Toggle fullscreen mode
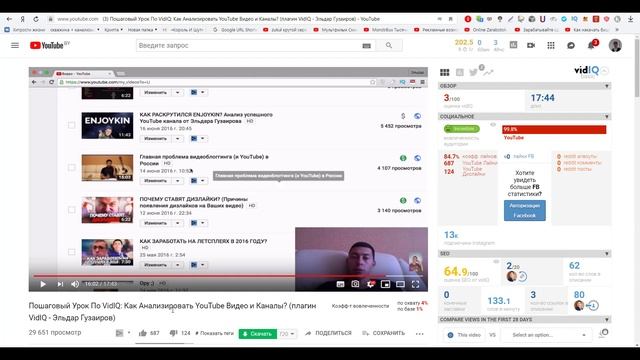 pyautogui.click(x=416, y=284)
